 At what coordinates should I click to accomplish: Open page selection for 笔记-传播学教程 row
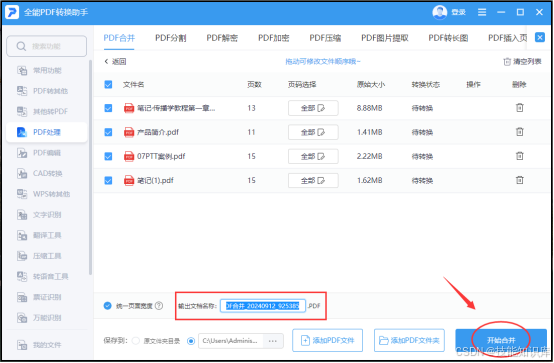coord(313,108)
